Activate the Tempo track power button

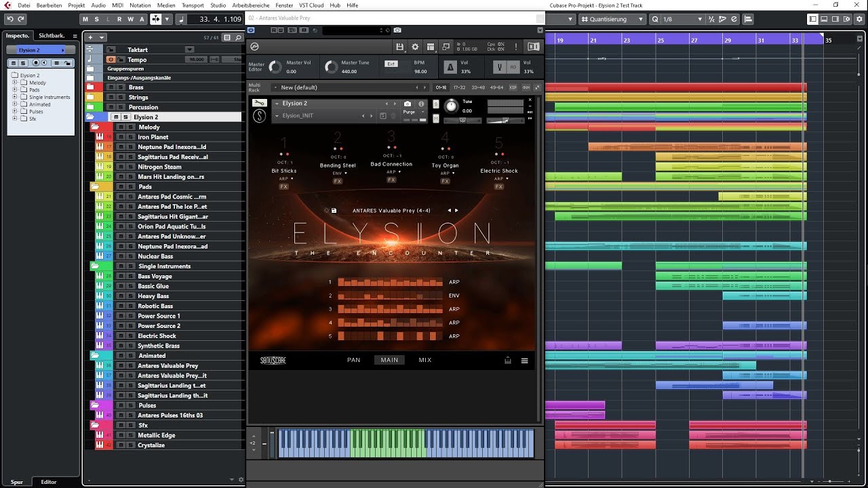(110, 60)
